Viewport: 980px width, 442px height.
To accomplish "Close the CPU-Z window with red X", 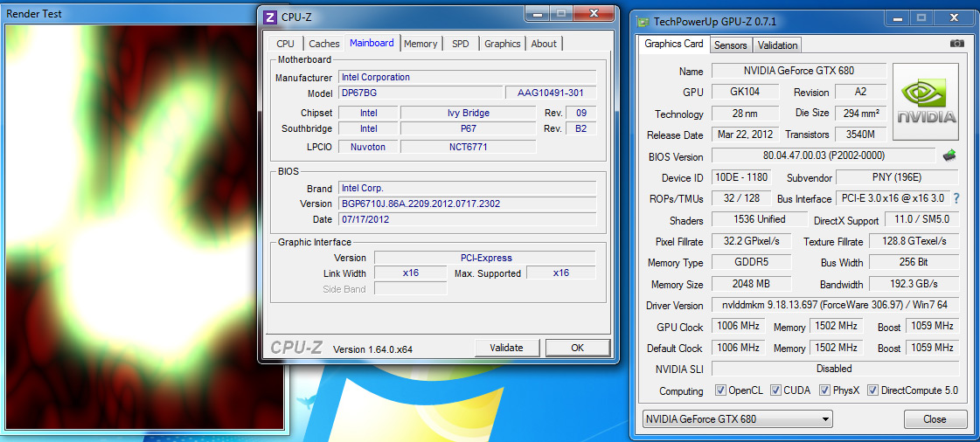I will pyautogui.click(x=594, y=13).
